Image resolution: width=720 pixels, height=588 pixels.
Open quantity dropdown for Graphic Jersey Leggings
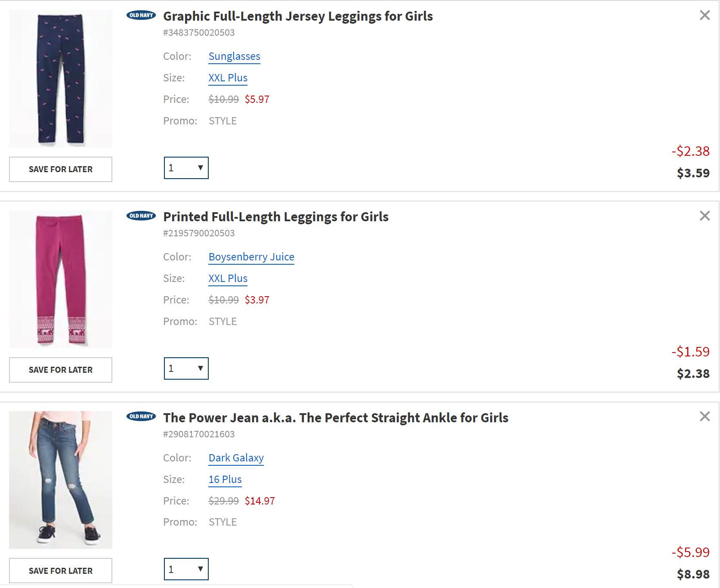[x=186, y=168]
